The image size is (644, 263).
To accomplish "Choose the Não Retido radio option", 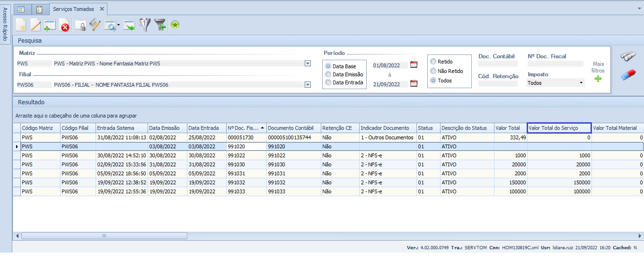I will click(433, 71).
